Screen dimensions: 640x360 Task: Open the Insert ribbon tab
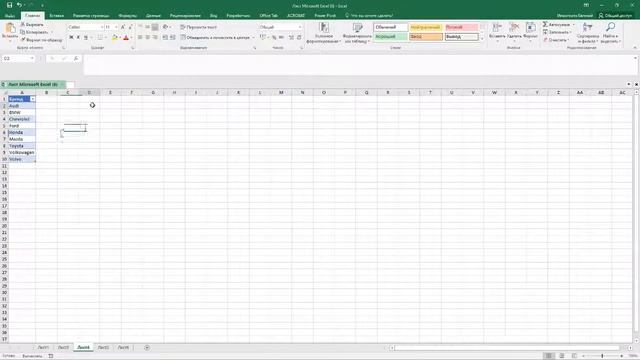pyautogui.click(x=56, y=16)
